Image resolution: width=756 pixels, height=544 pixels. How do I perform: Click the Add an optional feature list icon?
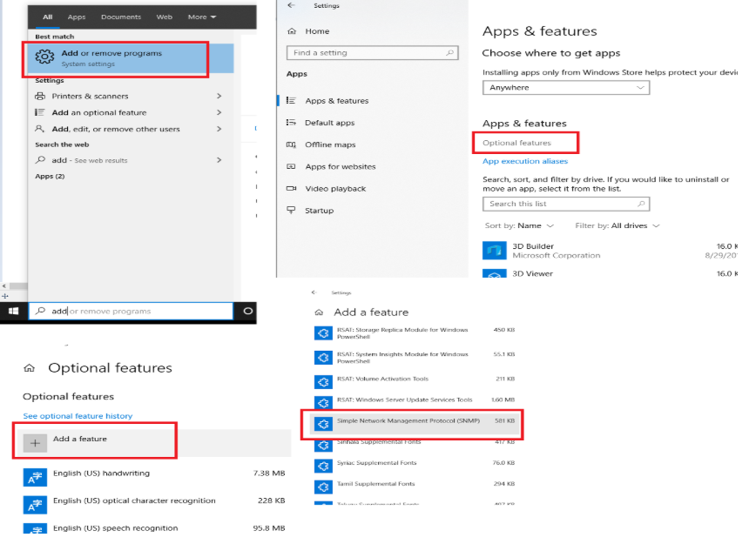pyautogui.click(x=40, y=112)
